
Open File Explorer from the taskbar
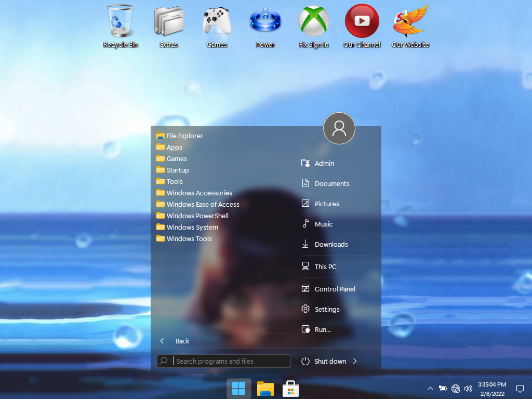tap(265, 388)
